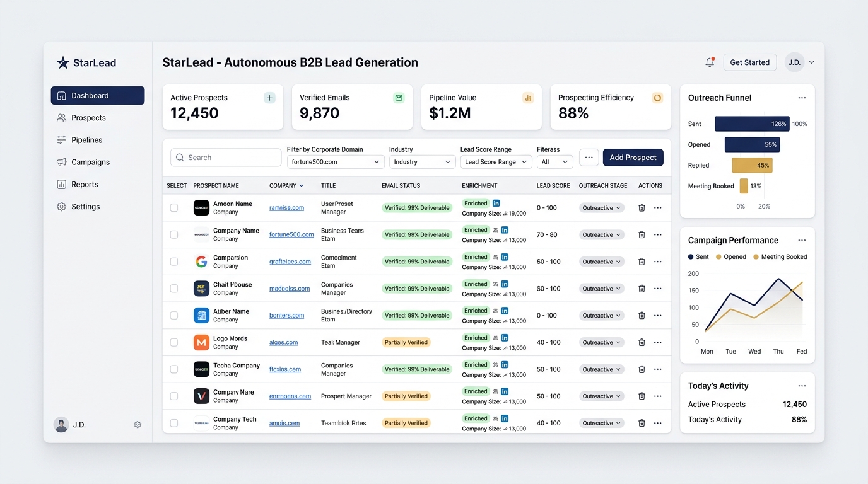The width and height of the screenshot is (868, 484).
Task: Change Outreactive stage for Chait House row
Action: click(602, 289)
